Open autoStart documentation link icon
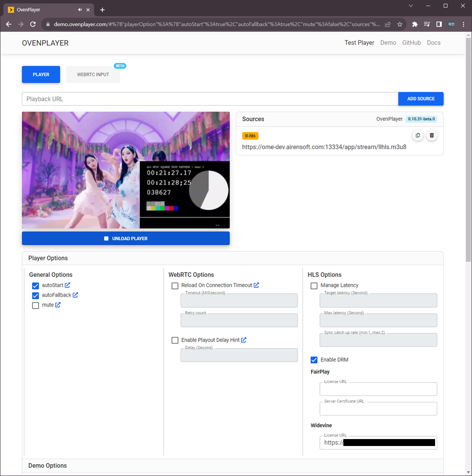The image size is (472, 476). pos(67,285)
